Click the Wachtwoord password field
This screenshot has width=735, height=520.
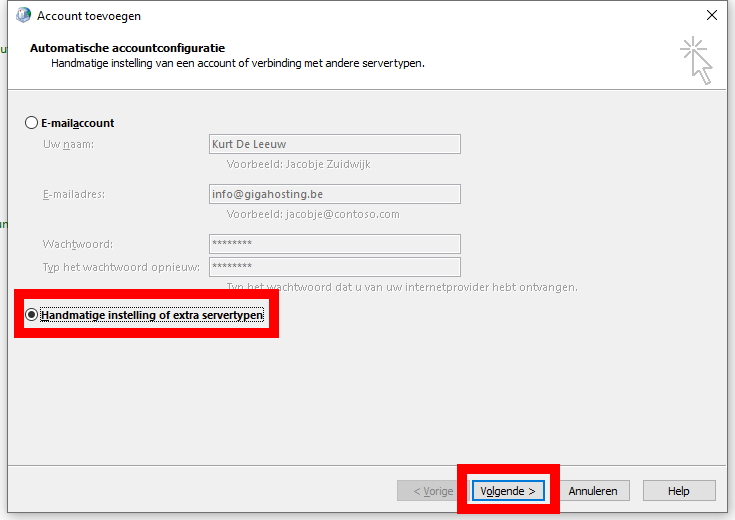[x=334, y=244]
